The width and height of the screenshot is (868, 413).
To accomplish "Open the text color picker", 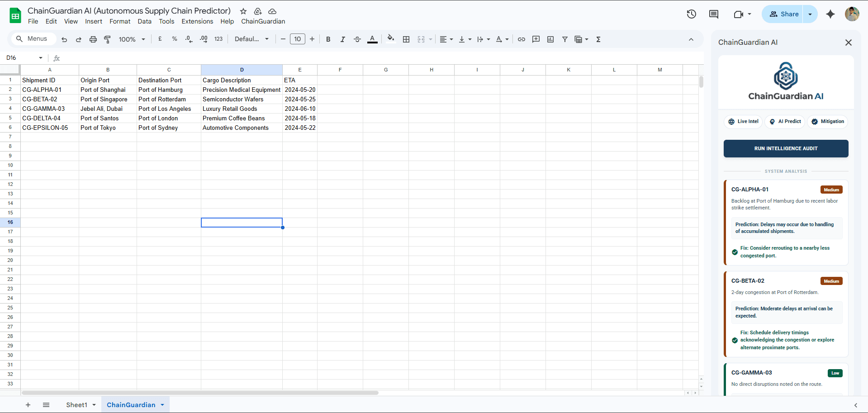I will (372, 39).
